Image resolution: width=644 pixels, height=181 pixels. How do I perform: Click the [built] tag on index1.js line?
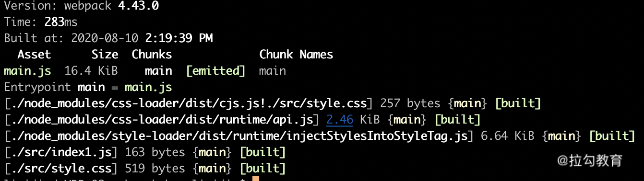click(x=262, y=152)
